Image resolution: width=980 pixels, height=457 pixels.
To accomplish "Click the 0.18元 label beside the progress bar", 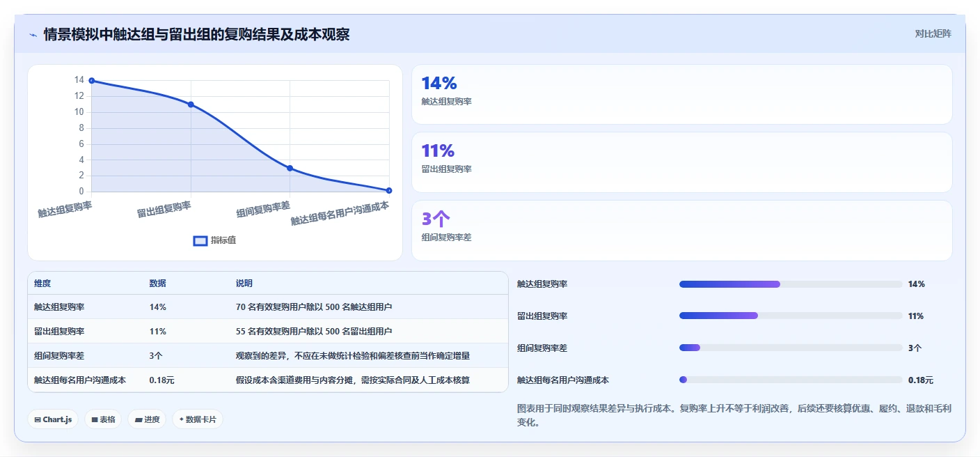I will [921, 380].
